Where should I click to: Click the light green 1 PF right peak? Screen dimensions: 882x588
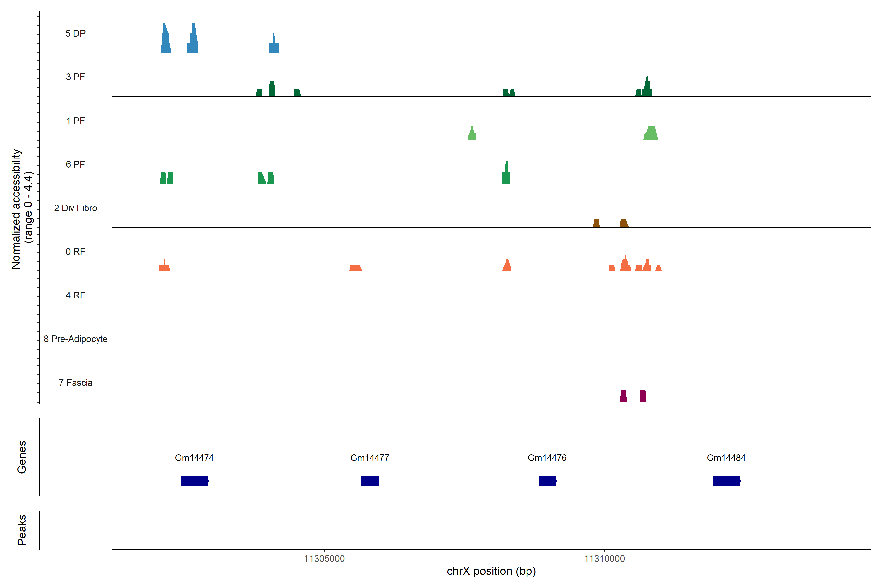651,134
